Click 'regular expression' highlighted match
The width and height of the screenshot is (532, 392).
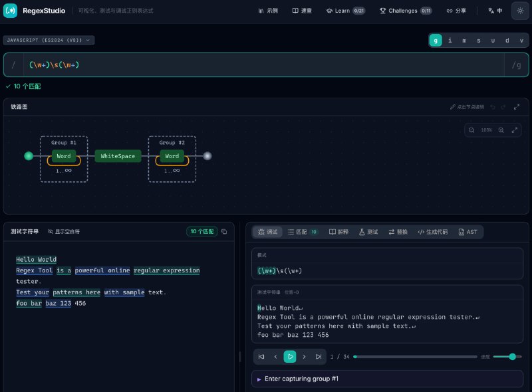tap(167, 270)
